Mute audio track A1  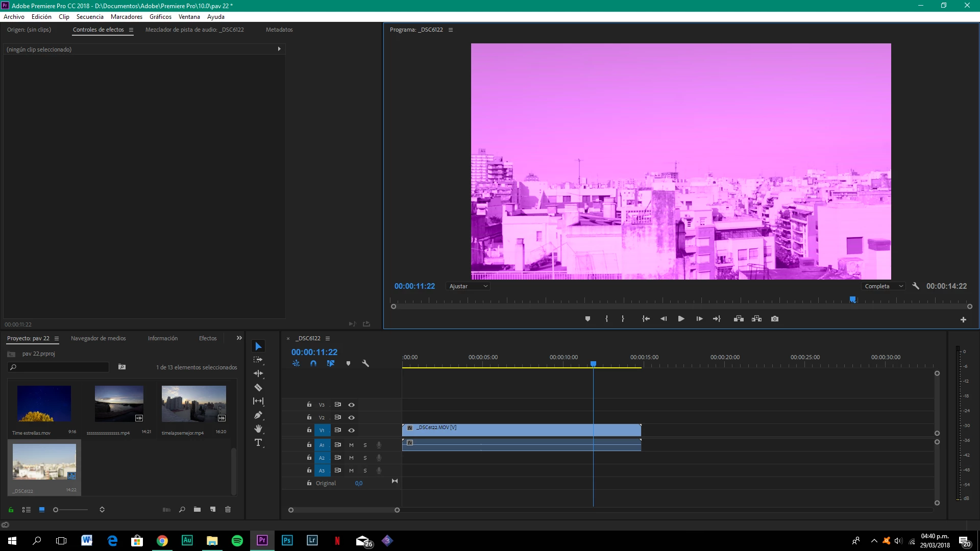point(351,445)
